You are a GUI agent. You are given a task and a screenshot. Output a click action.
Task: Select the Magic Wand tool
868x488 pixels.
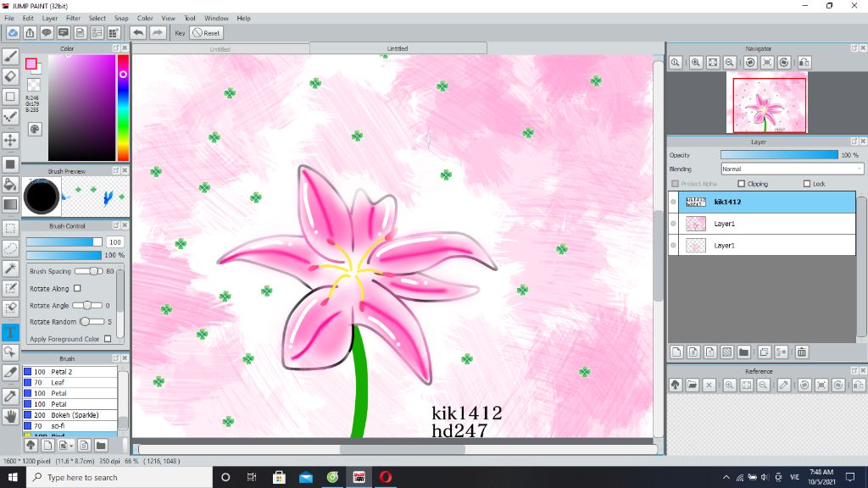point(10,269)
